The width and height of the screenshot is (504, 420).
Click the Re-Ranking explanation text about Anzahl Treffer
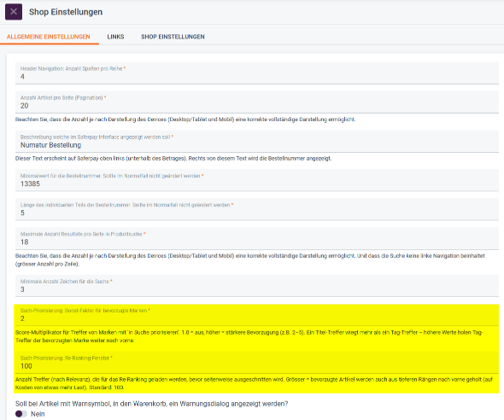254,383
